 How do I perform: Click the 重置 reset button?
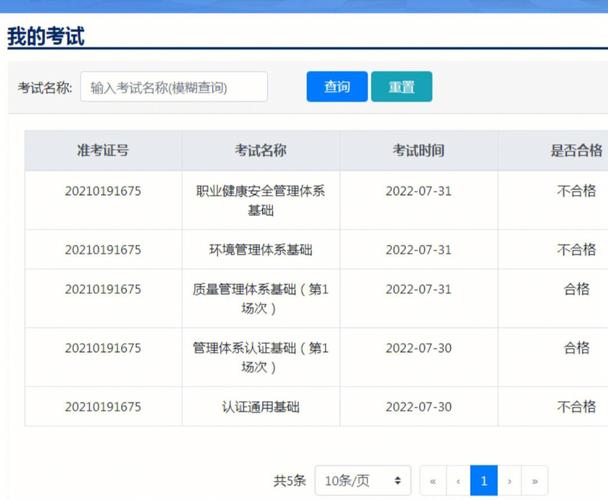tap(402, 87)
